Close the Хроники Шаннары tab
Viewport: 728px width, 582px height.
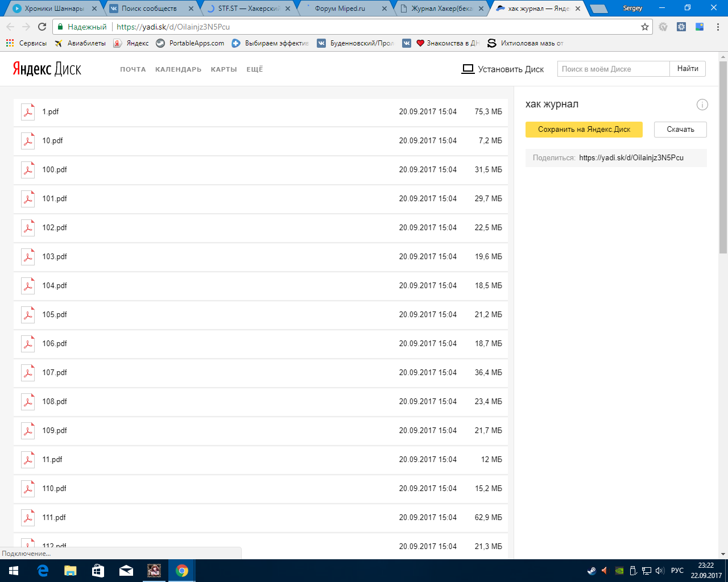coord(94,9)
